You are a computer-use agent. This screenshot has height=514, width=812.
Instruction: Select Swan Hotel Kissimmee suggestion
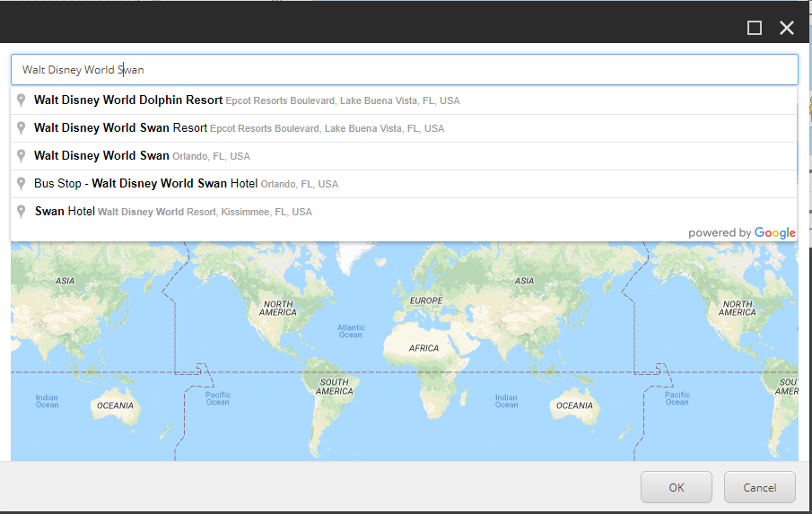click(404, 212)
